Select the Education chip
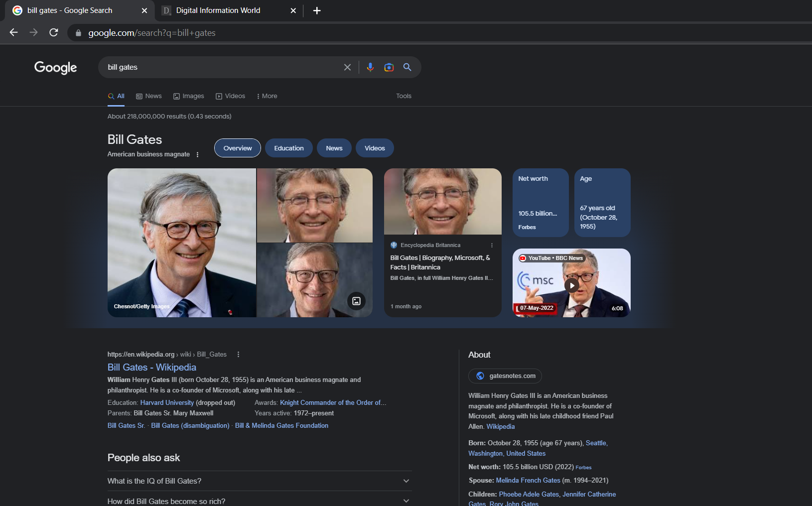 (289, 148)
